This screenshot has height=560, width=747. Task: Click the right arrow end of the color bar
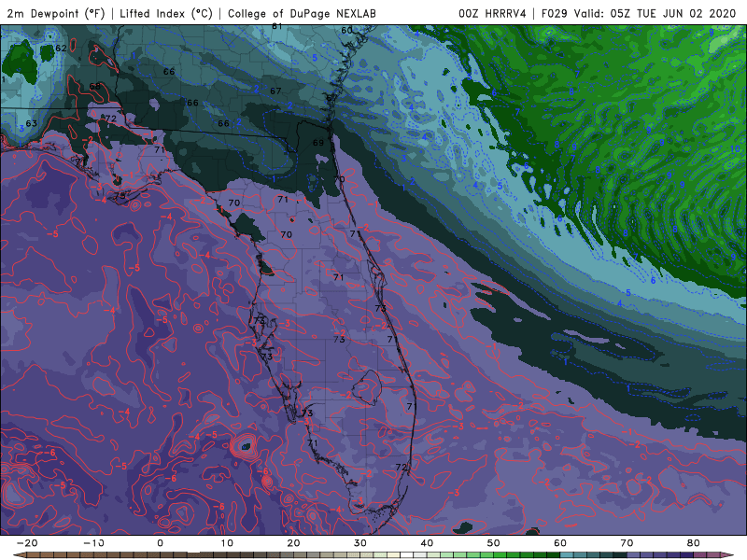(728, 555)
